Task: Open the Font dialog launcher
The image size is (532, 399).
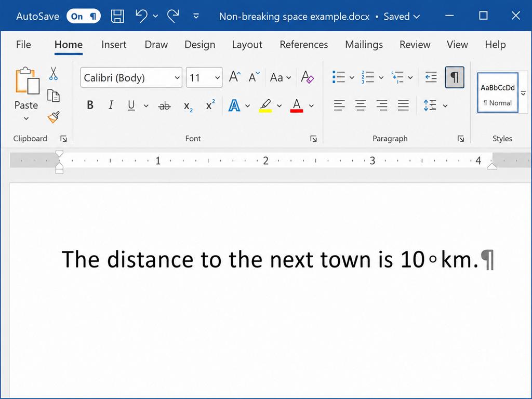Action: (313, 138)
